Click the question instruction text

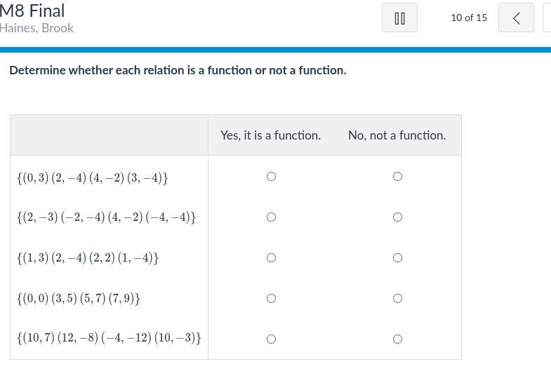click(x=178, y=70)
